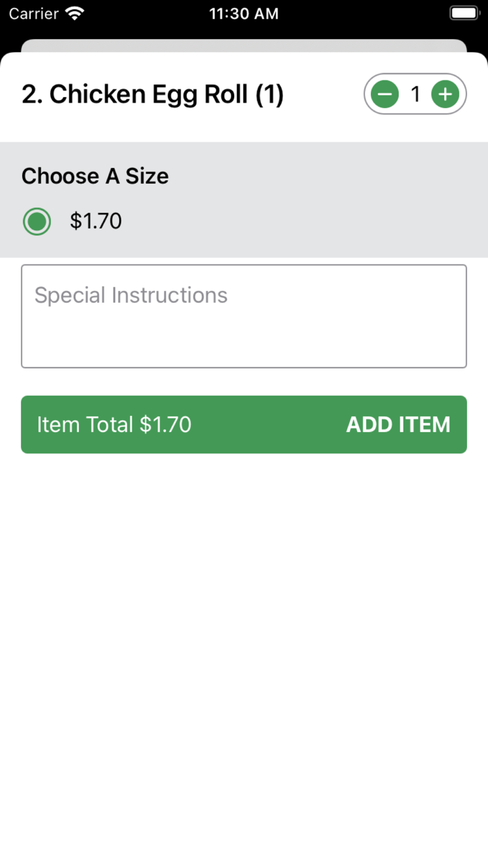Tap the empty white area below ADD ITEM
488x868 pixels.
(244, 628)
